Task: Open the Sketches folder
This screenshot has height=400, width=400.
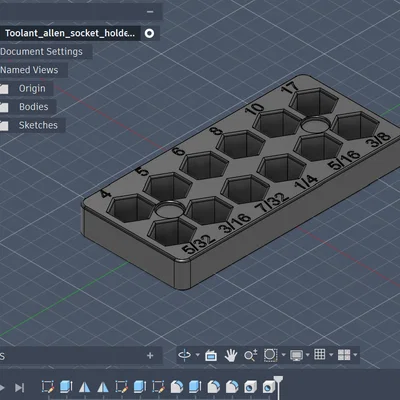Action: [x=38, y=125]
